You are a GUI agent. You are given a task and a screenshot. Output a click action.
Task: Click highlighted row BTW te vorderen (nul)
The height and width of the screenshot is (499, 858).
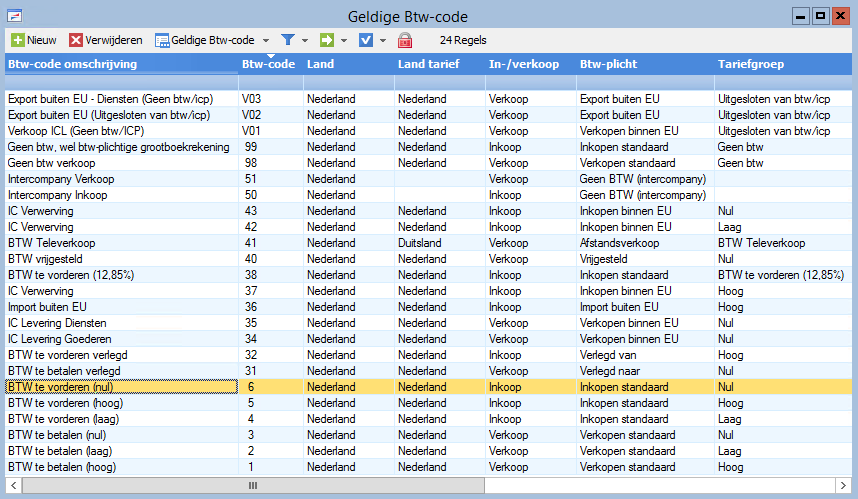(428, 387)
